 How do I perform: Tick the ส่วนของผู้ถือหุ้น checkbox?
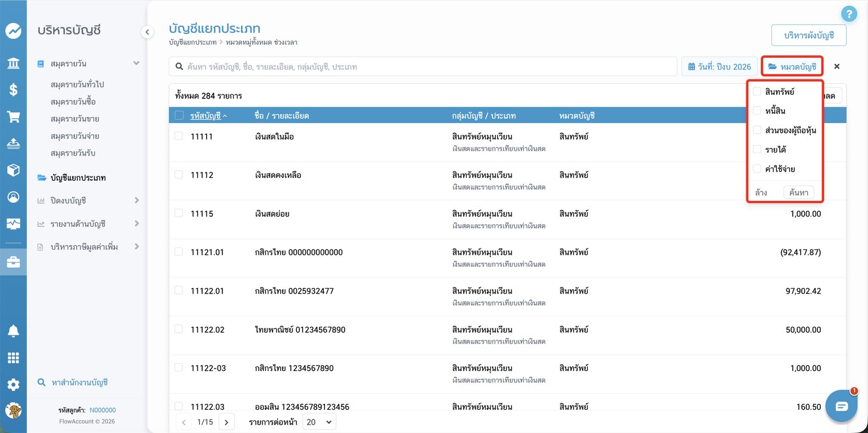pos(757,129)
